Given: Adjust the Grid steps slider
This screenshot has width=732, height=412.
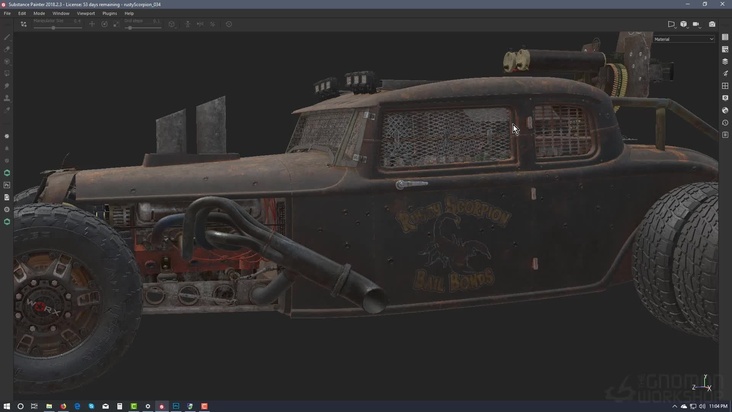Looking at the screenshot, I should click(142, 28).
